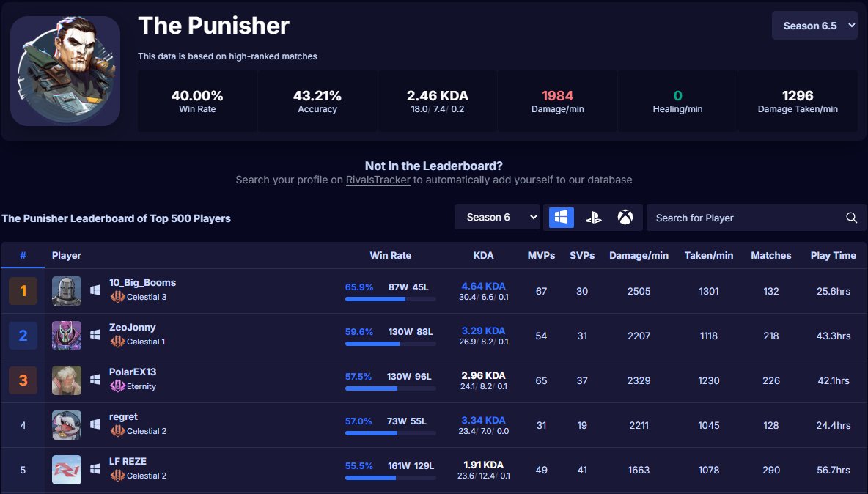Select the Windows PC platform filter
The height and width of the screenshot is (494, 868).
562,218
